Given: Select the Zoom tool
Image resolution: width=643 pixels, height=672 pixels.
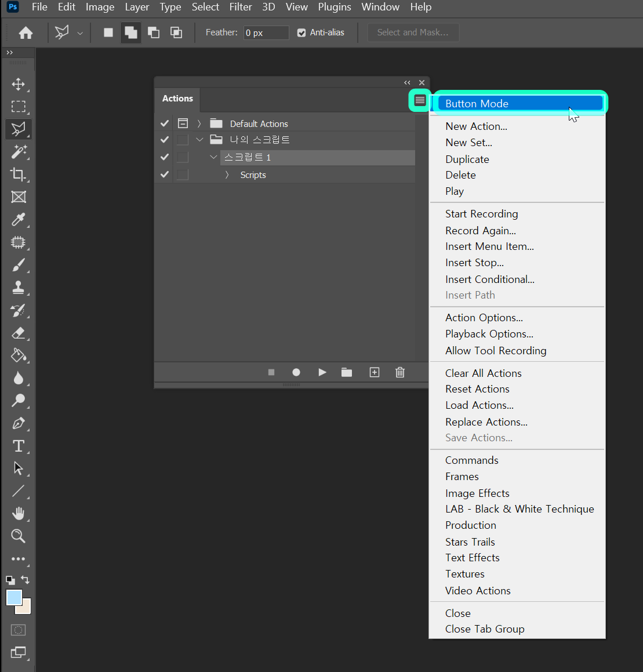Looking at the screenshot, I should point(18,536).
